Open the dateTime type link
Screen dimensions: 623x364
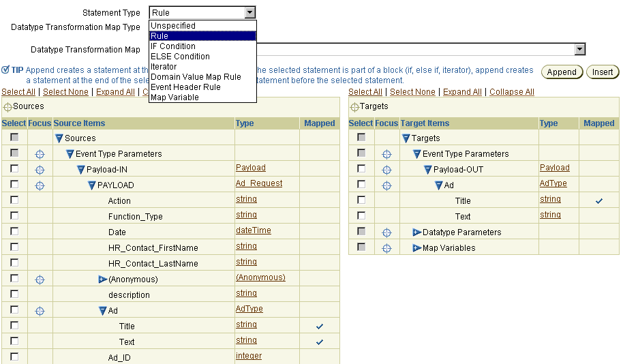(254, 230)
